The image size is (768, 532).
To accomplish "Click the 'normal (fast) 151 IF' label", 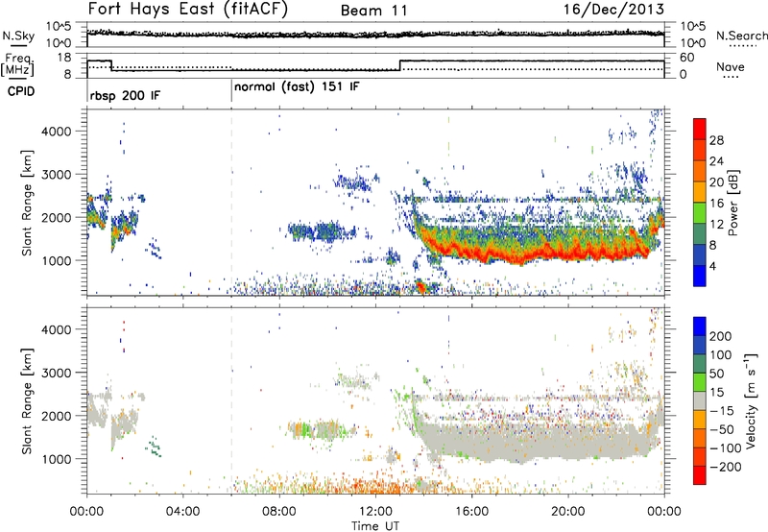I will (297, 87).
